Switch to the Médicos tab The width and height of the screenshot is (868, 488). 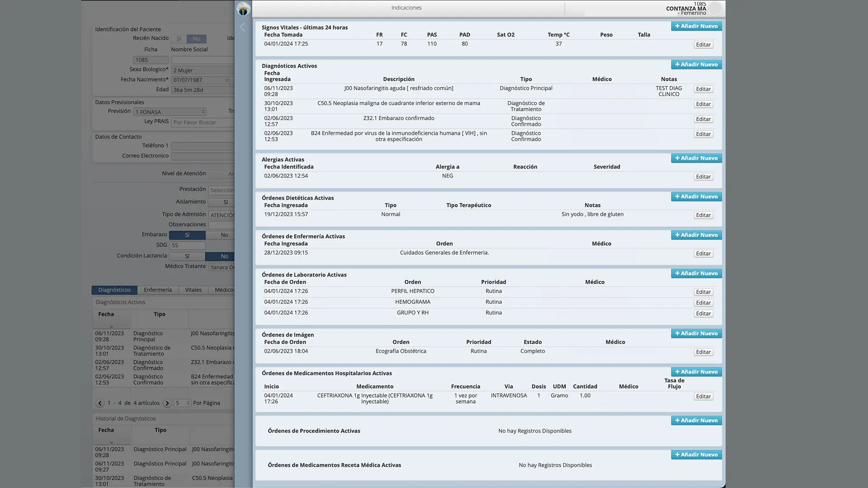tap(222, 290)
